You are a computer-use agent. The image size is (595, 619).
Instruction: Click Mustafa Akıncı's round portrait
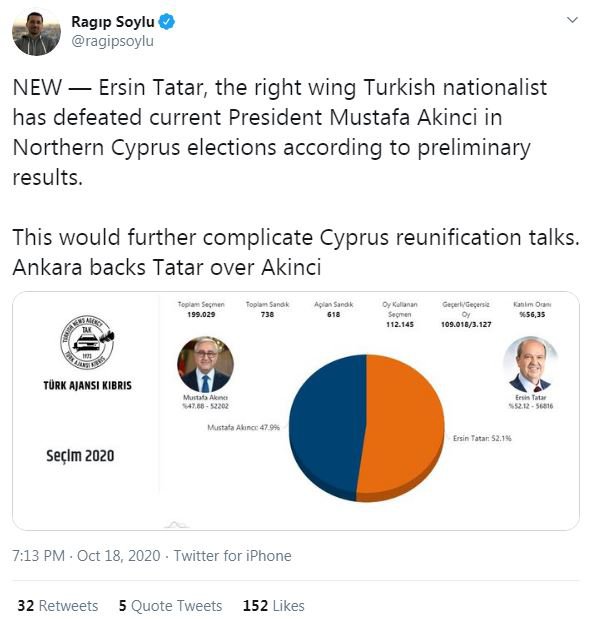pyautogui.click(x=205, y=365)
